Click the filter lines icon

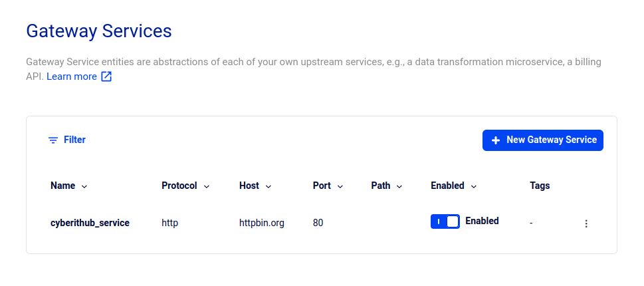[x=53, y=140]
